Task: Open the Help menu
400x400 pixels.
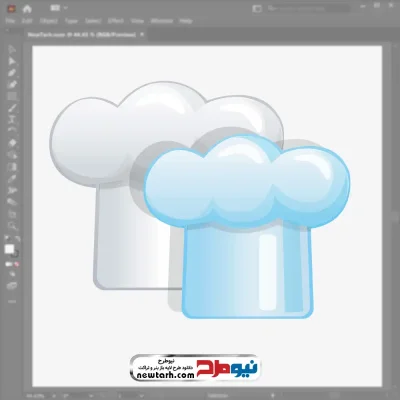Action: (x=186, y=21)
